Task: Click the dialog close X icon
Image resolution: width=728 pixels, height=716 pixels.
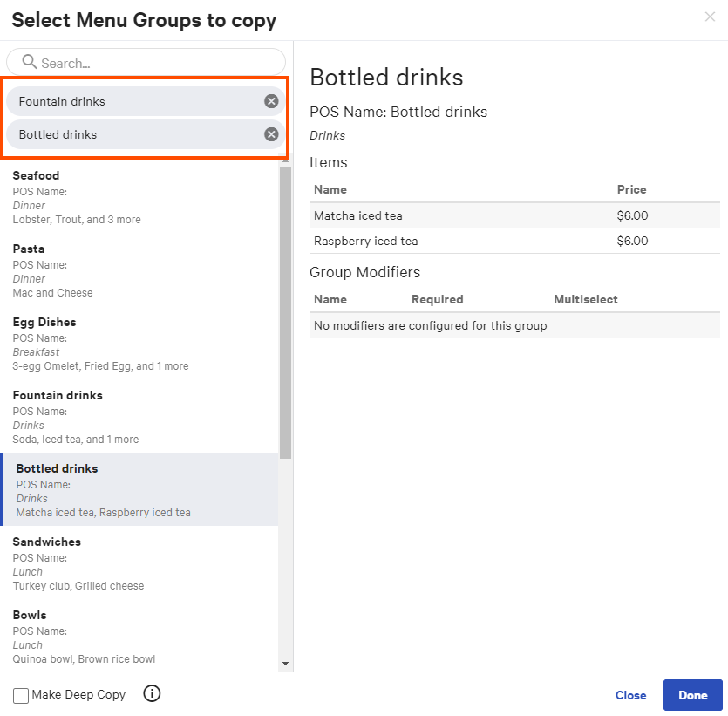Action: [x=711, y=17]
